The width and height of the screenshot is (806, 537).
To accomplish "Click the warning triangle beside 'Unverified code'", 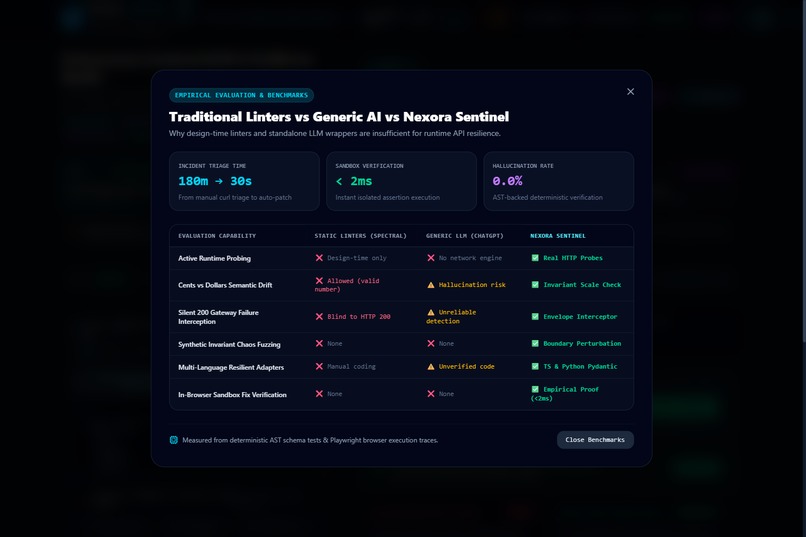I will tap(431, 367).
